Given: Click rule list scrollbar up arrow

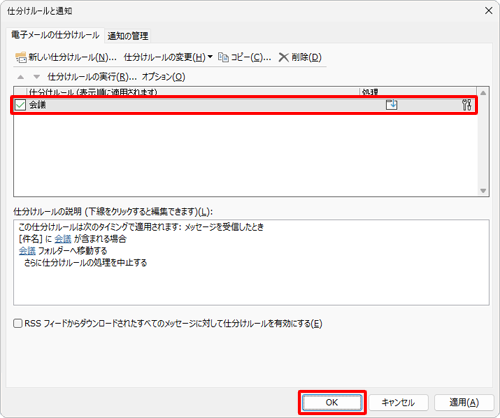Looking at the screenshot, I should tap(483, 93).
